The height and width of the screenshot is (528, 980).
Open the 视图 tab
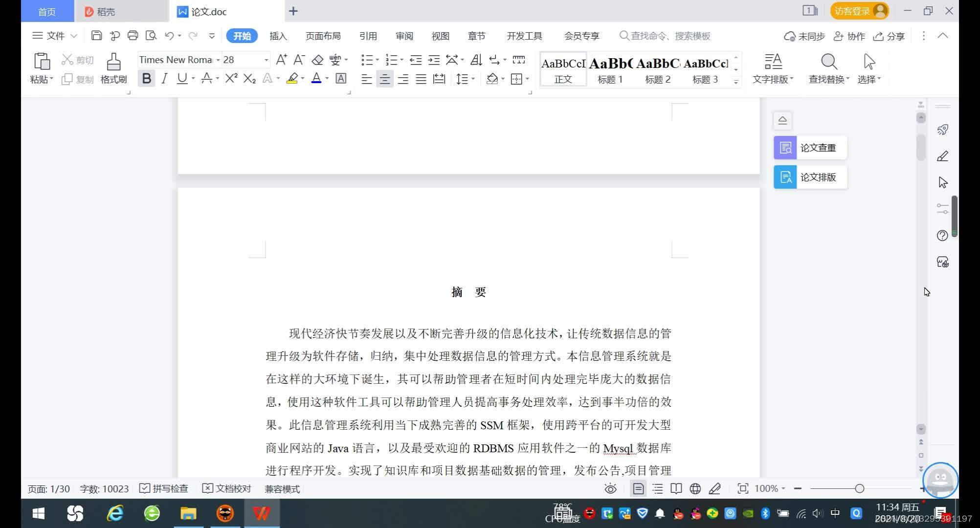pos(440,36)
